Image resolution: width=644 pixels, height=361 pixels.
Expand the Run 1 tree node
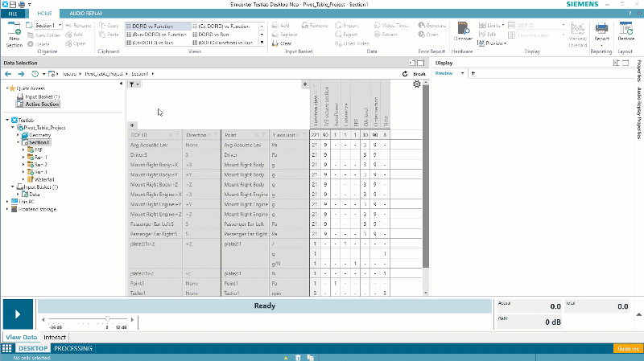click(24, 157)
